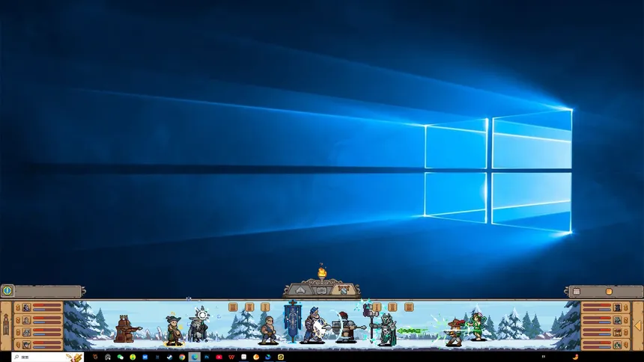
Task: Click the leftmost scroll button above the battlefield
Action: pyautogui.click(x=232, y=307)
